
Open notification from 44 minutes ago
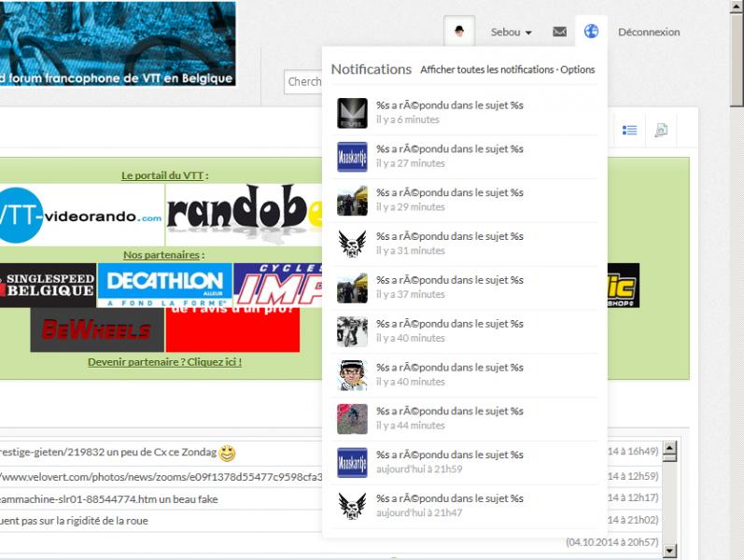[464, 418]
